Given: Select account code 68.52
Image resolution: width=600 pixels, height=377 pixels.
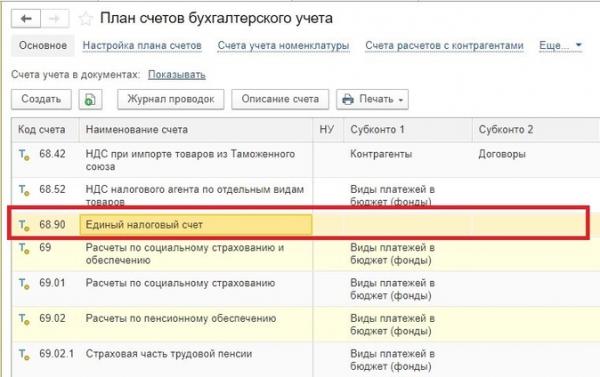Looking at the screenshot, I should coord(52,189).
